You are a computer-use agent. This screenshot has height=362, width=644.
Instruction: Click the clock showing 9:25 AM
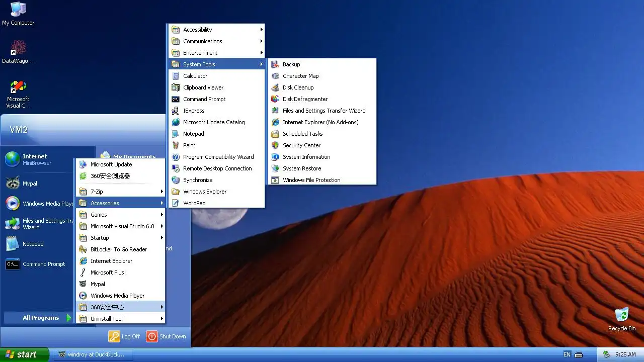click(x=625, y=354)
